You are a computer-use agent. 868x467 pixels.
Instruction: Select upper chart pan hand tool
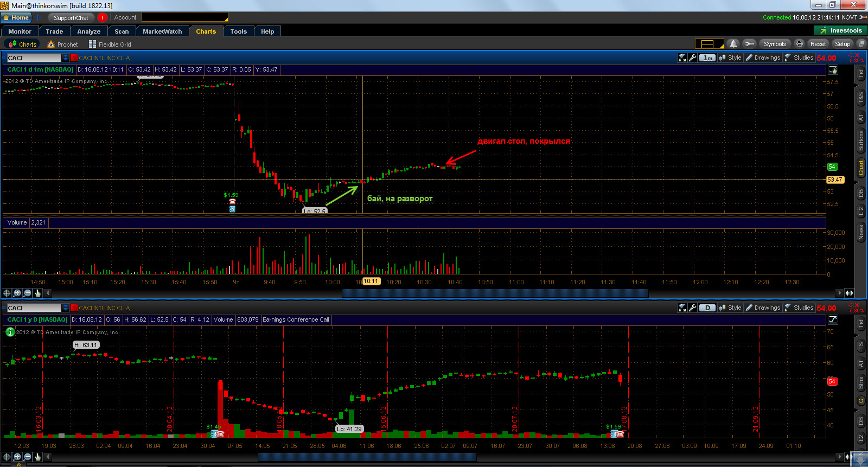click(x=37, y=293)
